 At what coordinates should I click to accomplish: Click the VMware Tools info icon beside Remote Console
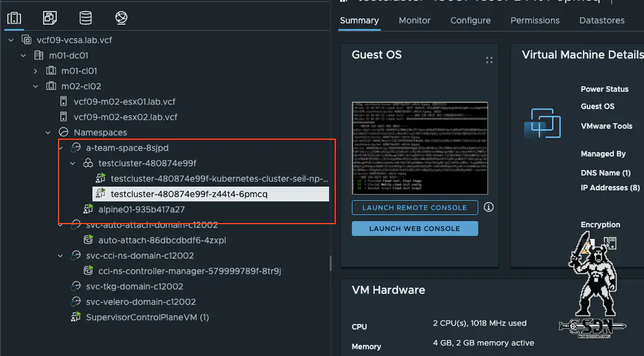pos(489,208)
